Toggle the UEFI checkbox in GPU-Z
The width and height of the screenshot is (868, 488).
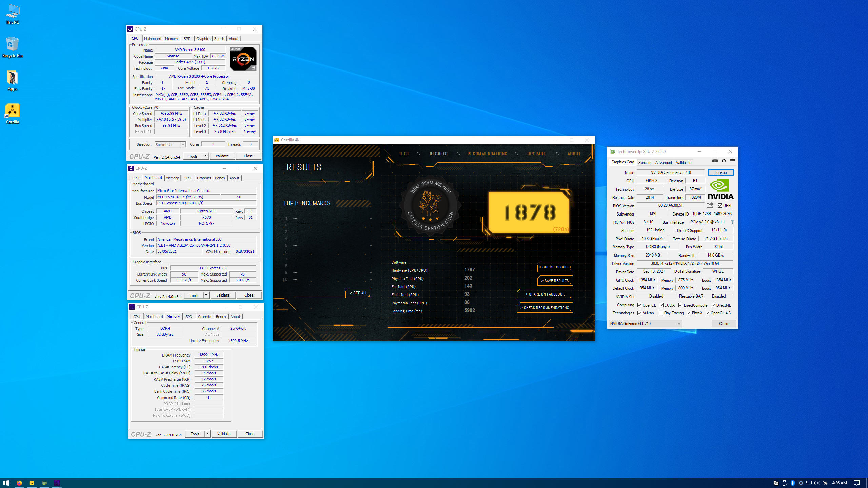point(720,206)
